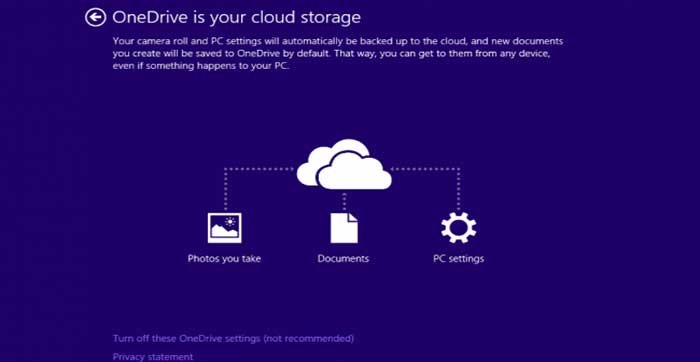700x362 pixels.
Task: Click the dotted line between cloud and document
Action: click(344, 201)
